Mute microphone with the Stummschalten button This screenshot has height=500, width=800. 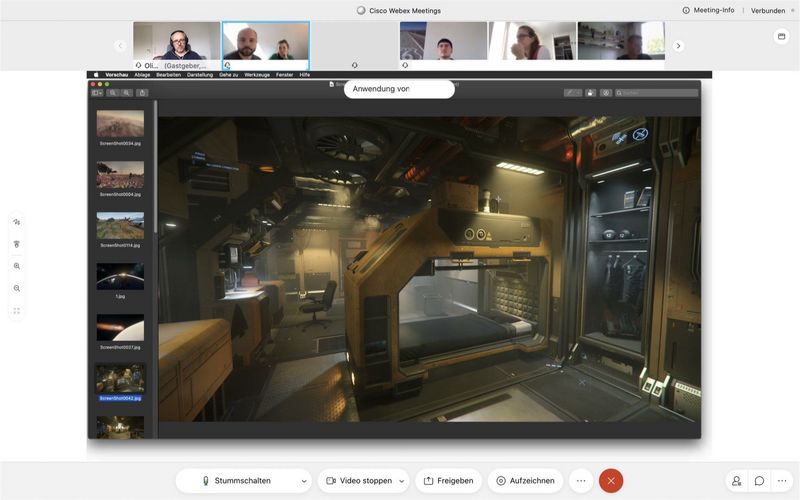tap(237, 481)
